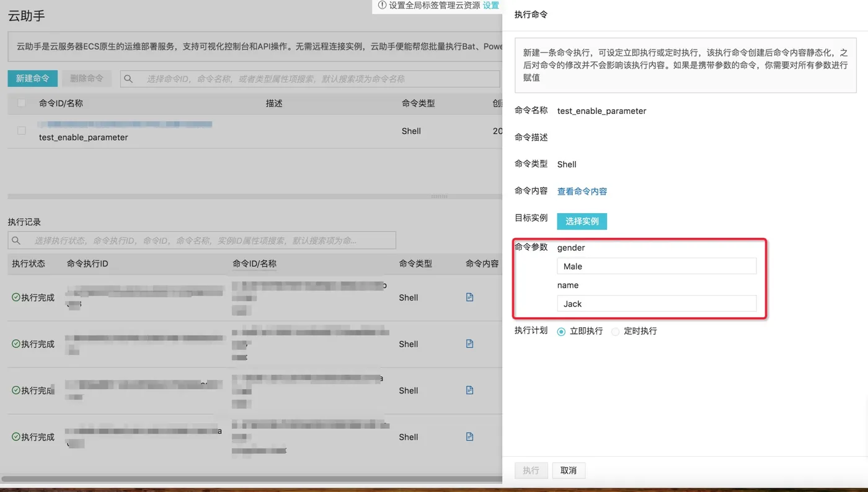
Task: Click the 执行命令 panel title
Action: [531, 14]
